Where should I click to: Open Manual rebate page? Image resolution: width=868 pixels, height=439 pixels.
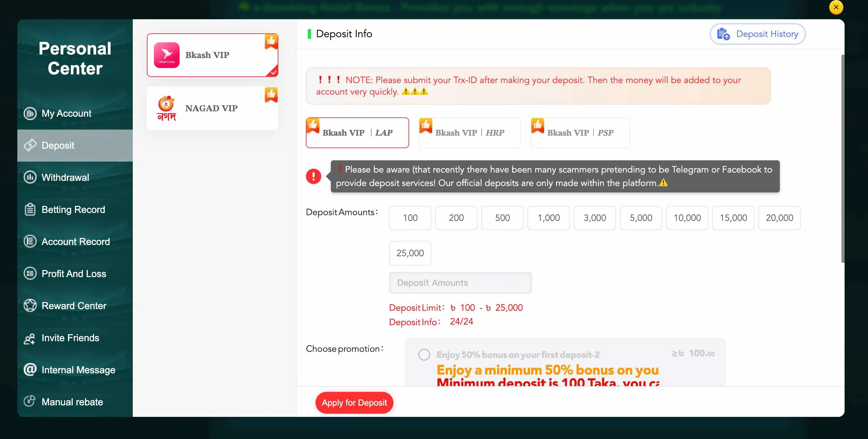(75, 401)
